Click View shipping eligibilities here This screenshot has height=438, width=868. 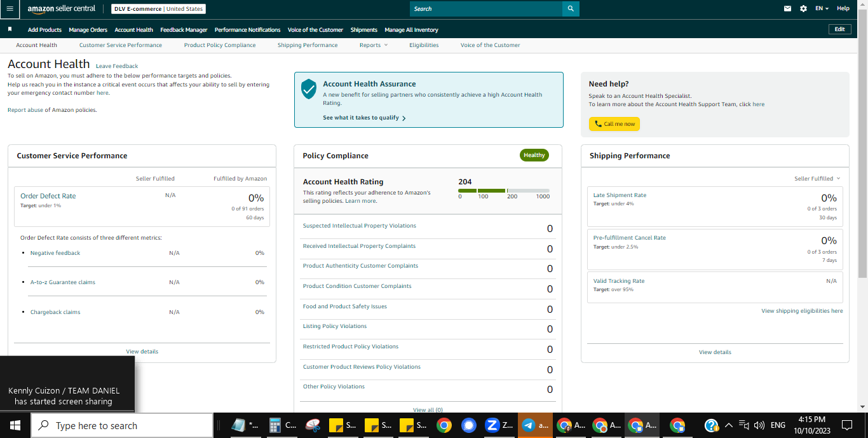click(802, 311)
